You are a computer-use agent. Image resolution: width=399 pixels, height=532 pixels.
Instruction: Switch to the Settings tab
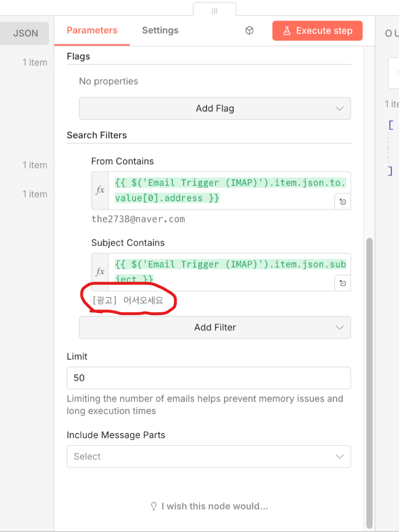click(160, 31)
